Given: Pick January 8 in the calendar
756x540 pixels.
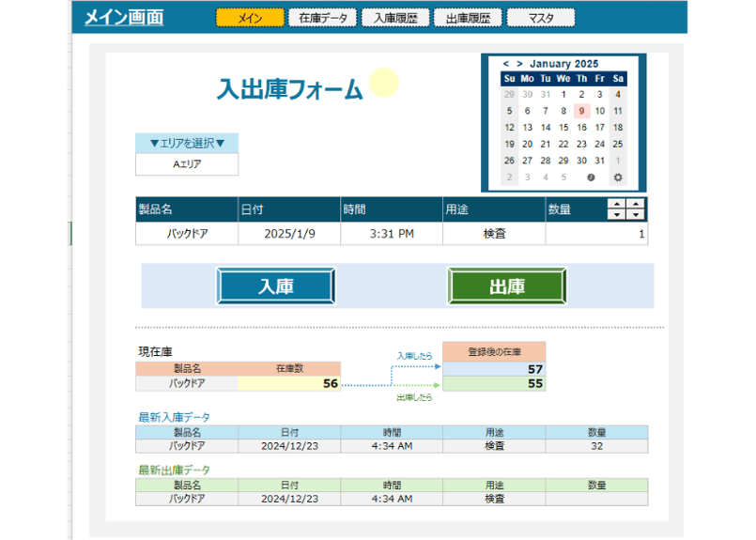Looking at the screenshot, I should (x=563, y=111).
